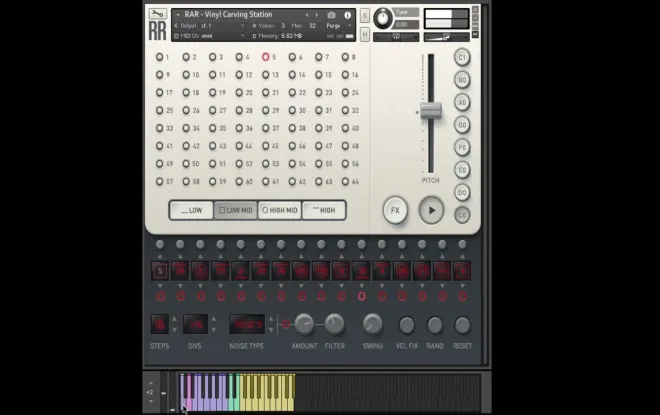Viewport: 660px width, 415px height.
Task: Select sample slot 29
Action: pyautogui.click(x=266, y=110)
